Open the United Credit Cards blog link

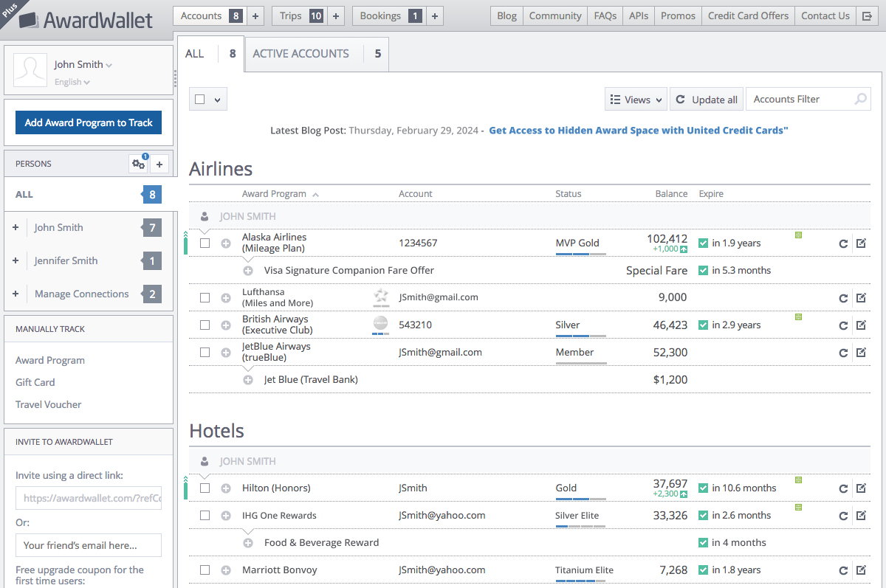(639, 131)
